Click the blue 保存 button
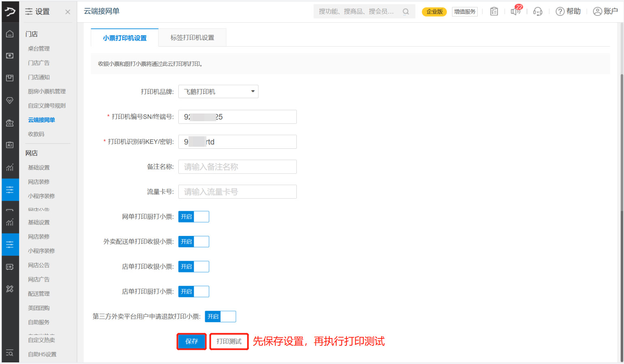 [191, 341]
